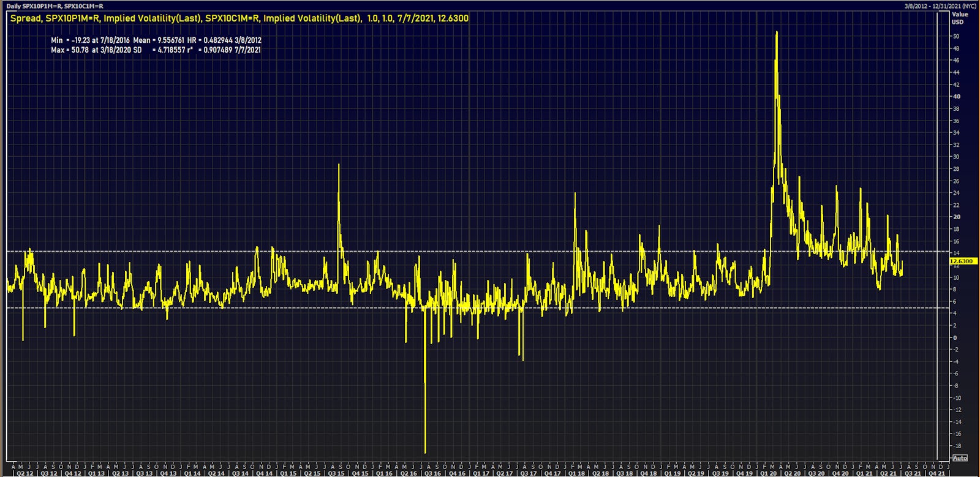The height and width of the screenshot is (477, 980).
Task: Click the Q4 18 time axis label
Action: point(649,473)
